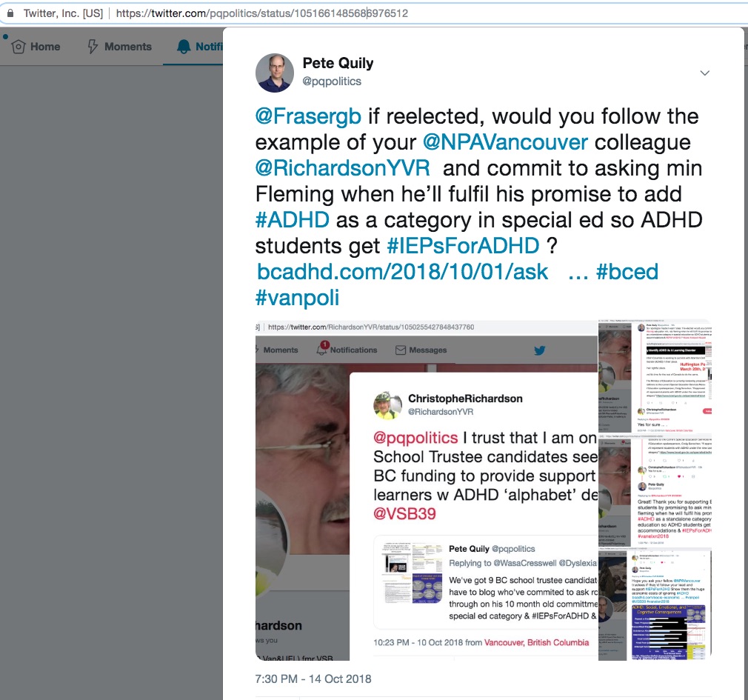Expand the tweet options chevron
This screenshot has width=748, height=700.
[x=704, y=73]
